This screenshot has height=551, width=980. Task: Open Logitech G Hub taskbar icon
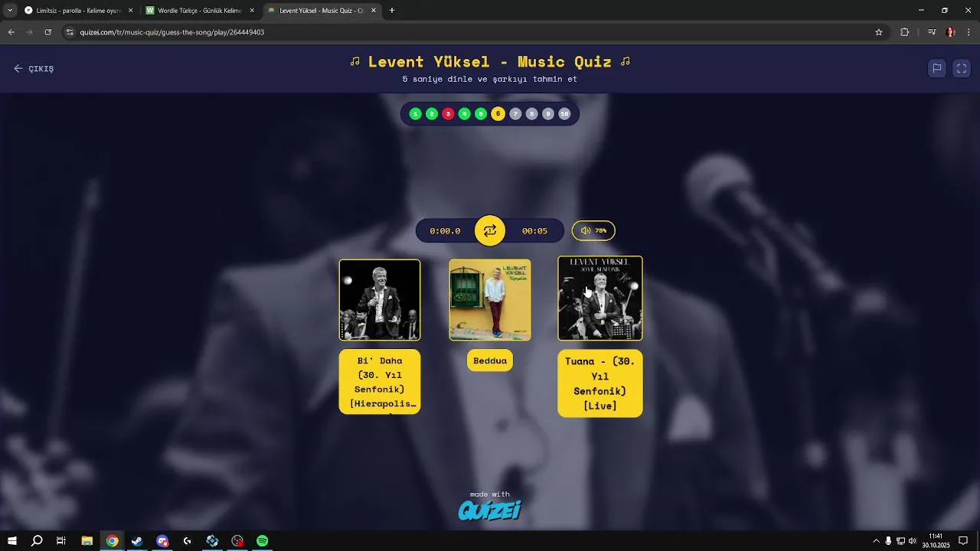(188, 541)
